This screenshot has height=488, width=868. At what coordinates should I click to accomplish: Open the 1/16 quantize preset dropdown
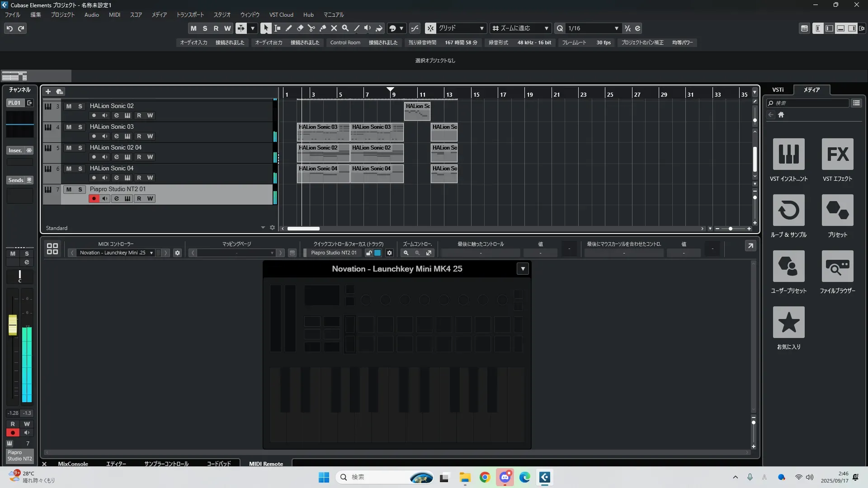coord(616,28)
